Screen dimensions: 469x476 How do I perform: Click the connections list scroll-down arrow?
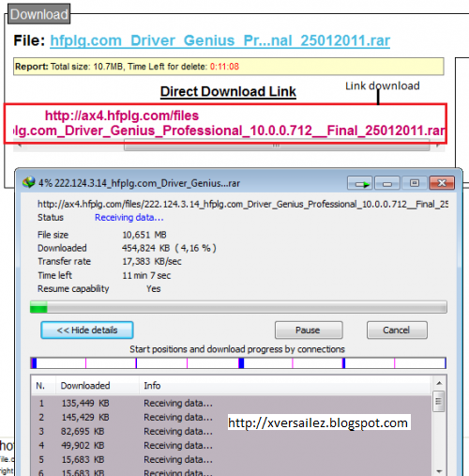coord(439,470)
